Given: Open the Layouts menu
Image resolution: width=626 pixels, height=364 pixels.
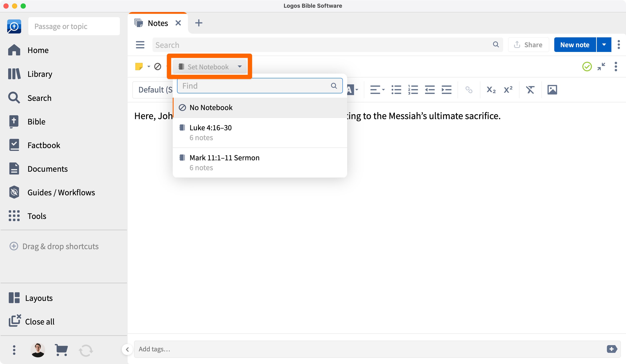Looking at the screenshot, I should [x=30, y=298].
